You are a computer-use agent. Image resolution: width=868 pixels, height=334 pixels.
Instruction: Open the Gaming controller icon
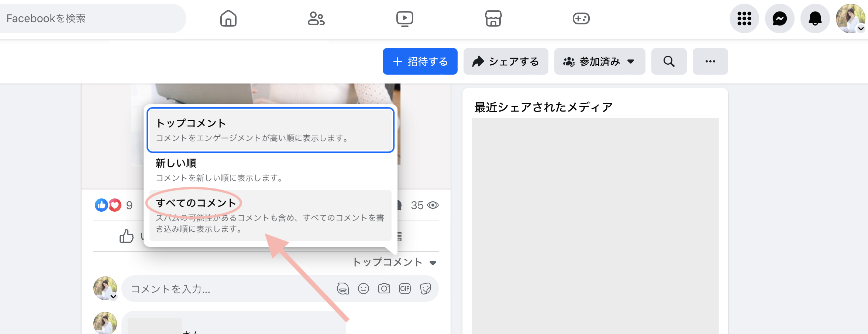pyautogui.click(x=581, y=18)
